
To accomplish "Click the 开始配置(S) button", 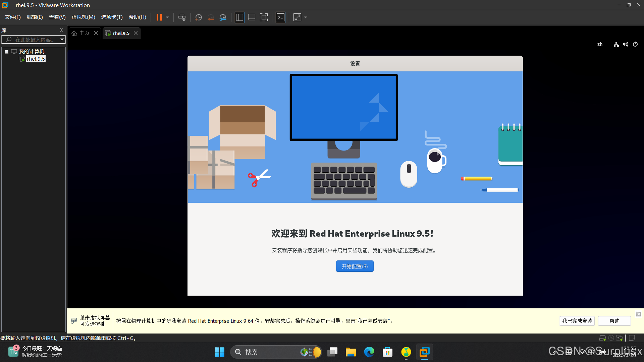I will 355,266.
